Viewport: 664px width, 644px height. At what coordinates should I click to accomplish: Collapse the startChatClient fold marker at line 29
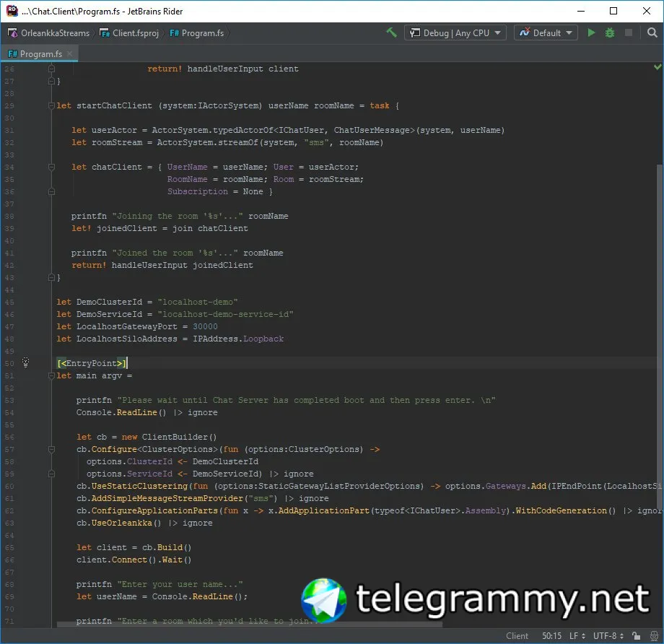pyautogui.click(x=51, y=105)
